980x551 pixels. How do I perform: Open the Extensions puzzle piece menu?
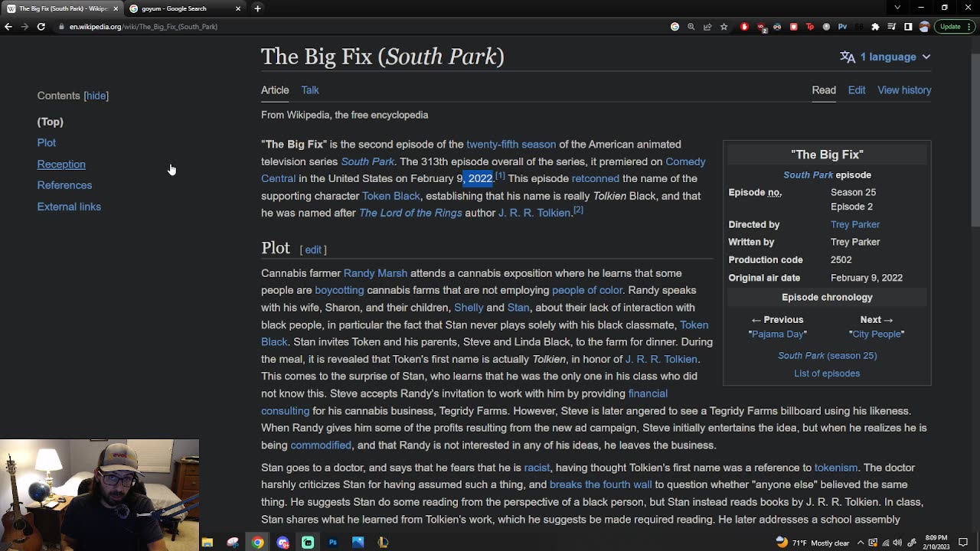coord(875,27)
